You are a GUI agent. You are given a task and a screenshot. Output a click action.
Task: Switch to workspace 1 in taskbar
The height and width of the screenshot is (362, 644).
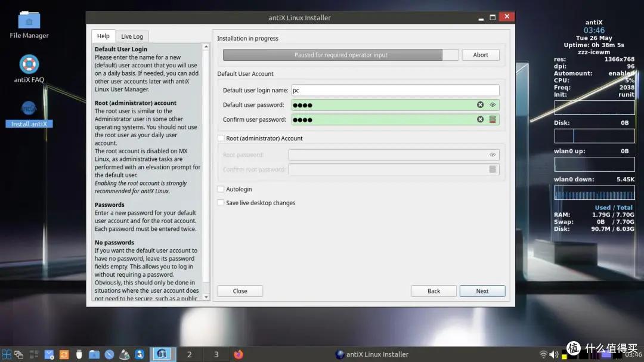coord(162,354)
